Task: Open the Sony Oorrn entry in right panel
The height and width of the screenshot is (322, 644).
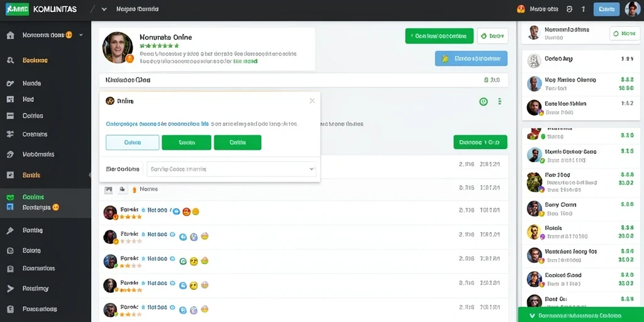Action: point(580,209)
